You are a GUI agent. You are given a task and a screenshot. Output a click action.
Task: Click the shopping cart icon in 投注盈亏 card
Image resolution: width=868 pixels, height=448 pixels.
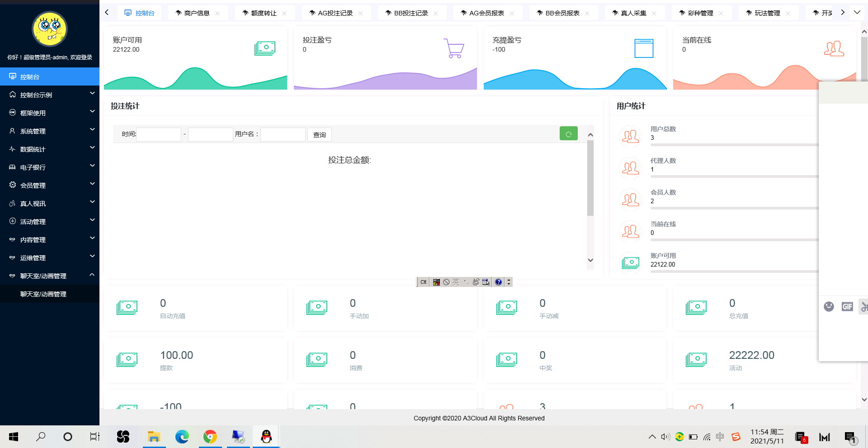click(x=454, y=48)
